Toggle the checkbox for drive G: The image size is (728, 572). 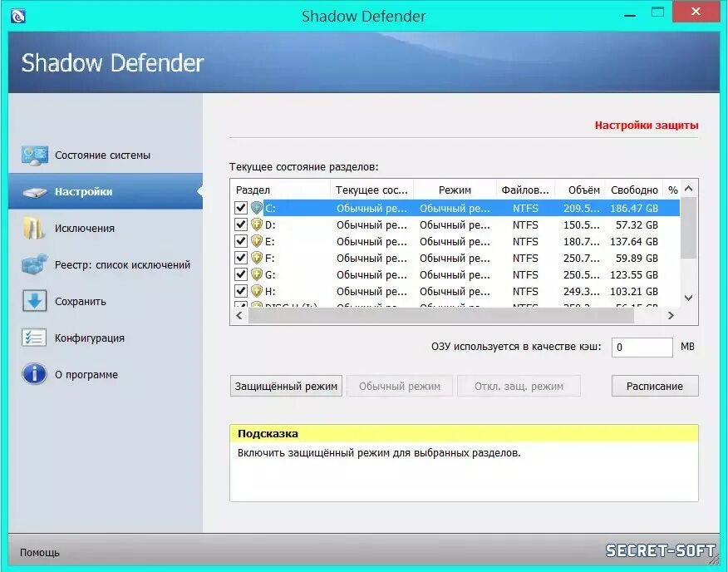(240, 274)
